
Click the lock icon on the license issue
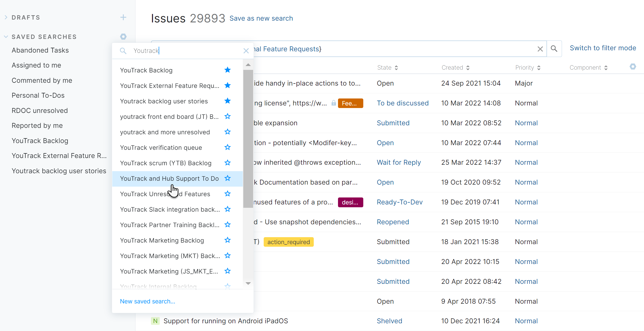tap(334, 103)
